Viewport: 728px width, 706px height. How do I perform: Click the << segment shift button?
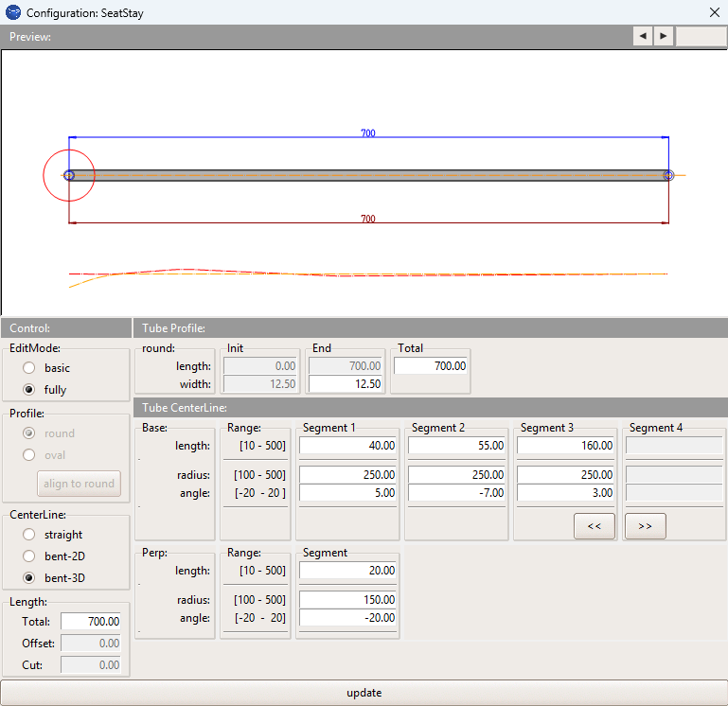click(x=594, y=526)
